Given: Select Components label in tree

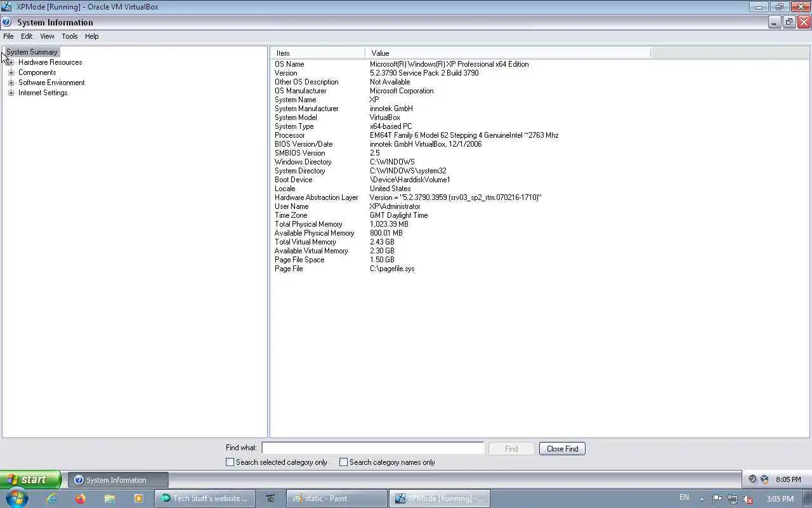Looking at the screenshot, I should [37, 72].
